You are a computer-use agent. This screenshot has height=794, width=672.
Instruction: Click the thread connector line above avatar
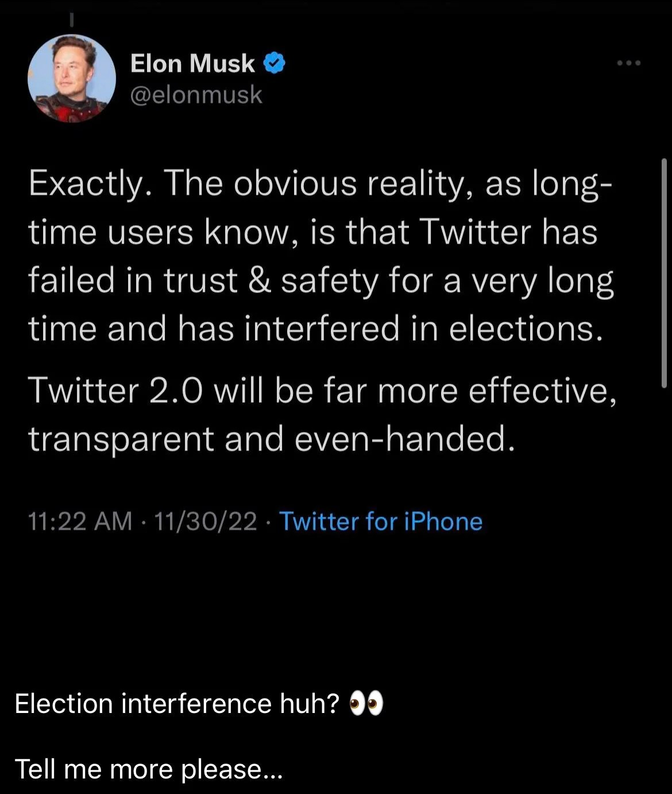[72, 20]
